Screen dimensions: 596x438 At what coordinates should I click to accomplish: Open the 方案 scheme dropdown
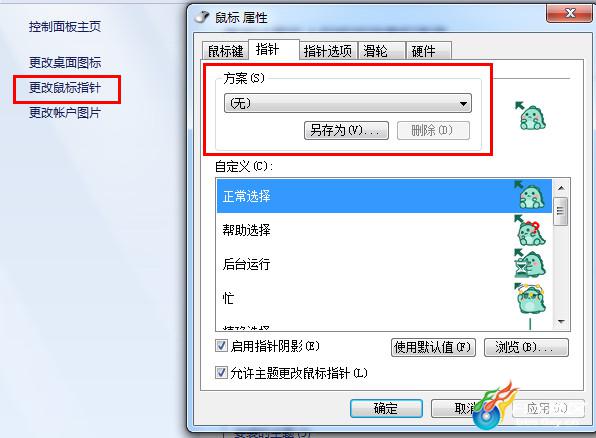click(348, 103)
